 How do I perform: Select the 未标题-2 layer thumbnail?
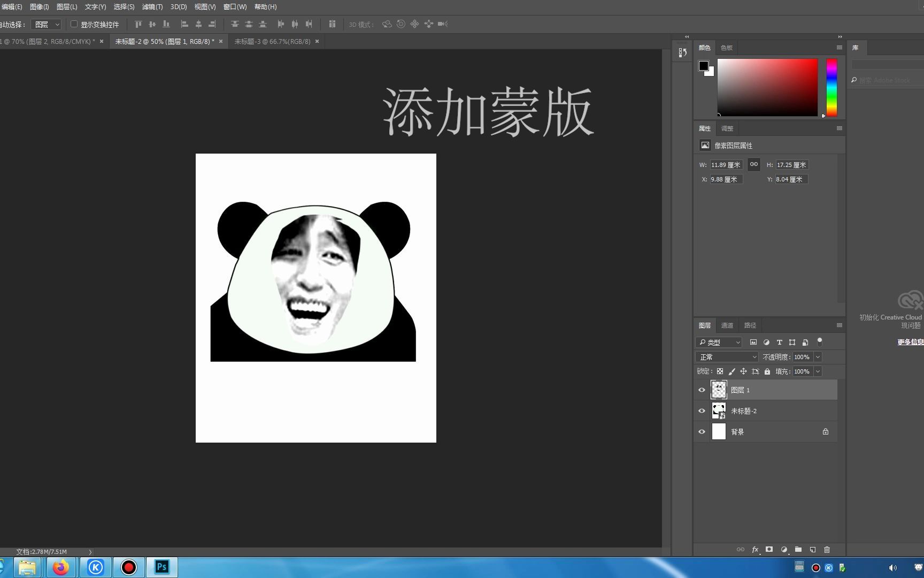pyautogui.click(x=719, y=410)
